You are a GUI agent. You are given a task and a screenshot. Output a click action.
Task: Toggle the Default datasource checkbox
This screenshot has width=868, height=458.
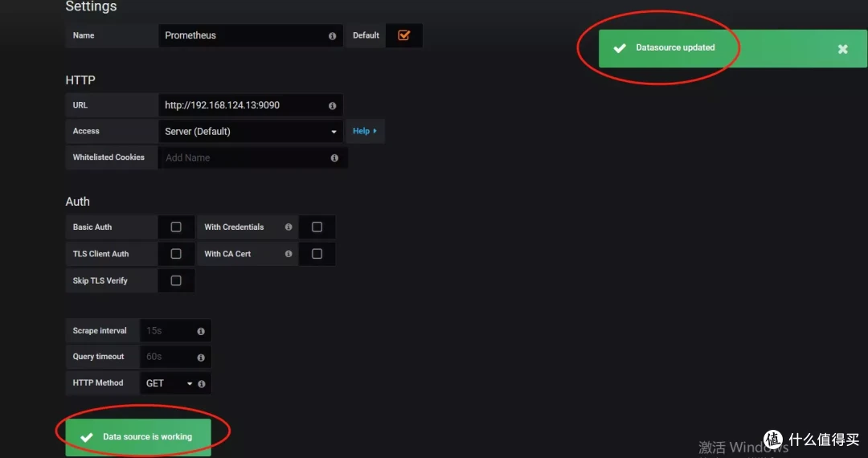pyautogui.click(x=403, y=35)
